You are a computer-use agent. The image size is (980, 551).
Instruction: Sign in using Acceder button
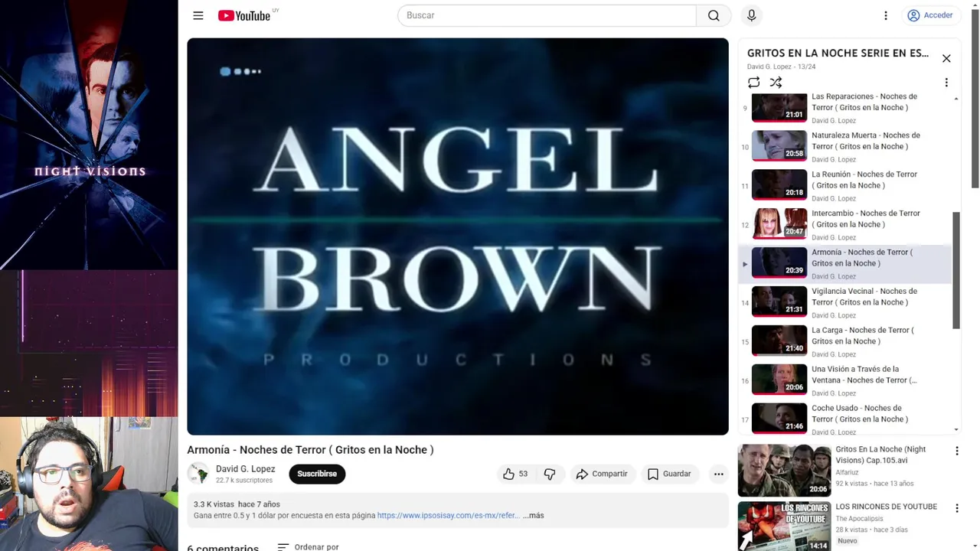(x=930, y=15)
